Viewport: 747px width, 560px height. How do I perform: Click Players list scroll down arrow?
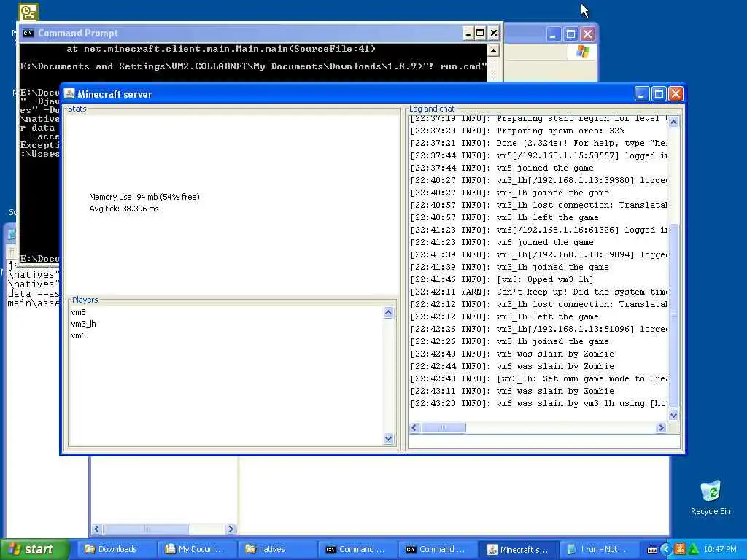coord(388,438)
